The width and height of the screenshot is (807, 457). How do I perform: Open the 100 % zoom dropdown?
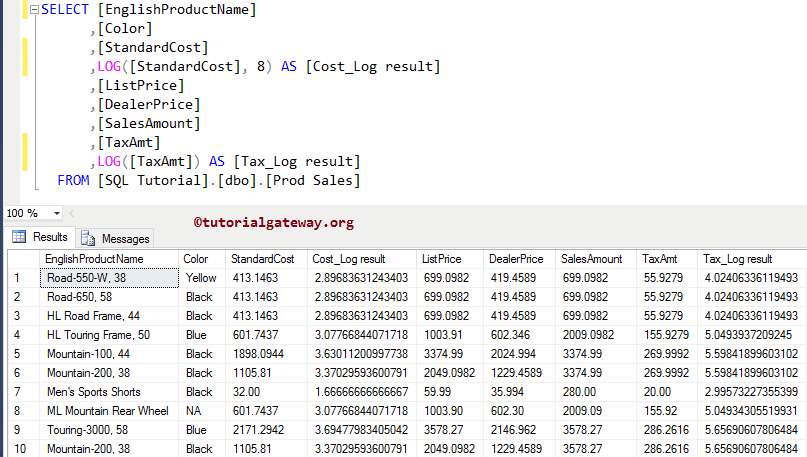(57, 213)
